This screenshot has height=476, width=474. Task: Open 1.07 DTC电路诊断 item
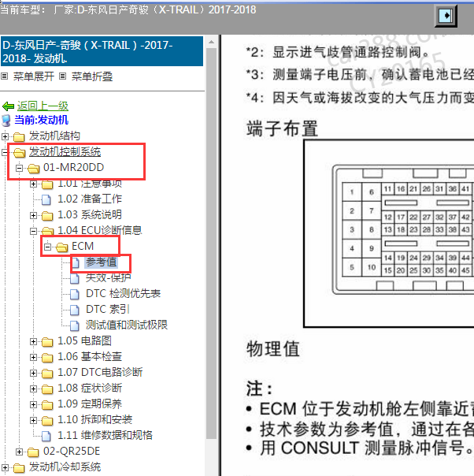[100, 373]
